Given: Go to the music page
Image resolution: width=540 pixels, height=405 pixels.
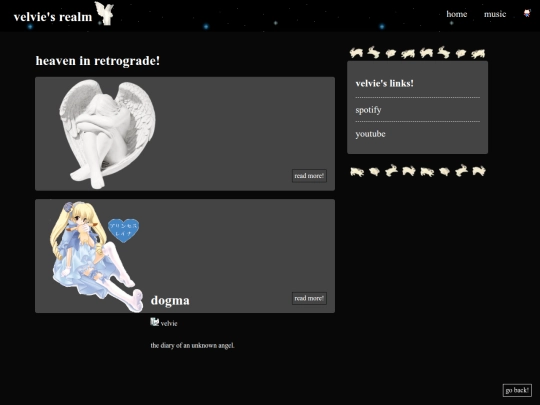Looking at the screenshot, I should tap(495, 14).
